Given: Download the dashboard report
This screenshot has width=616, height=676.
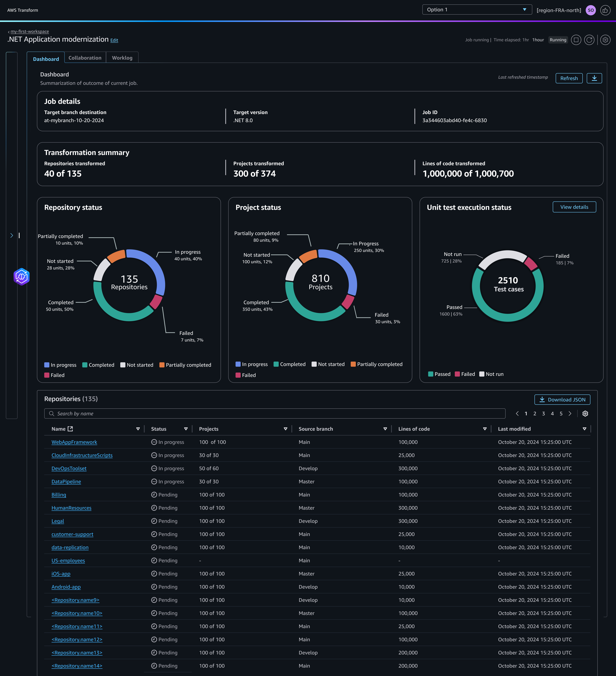Looking at the screenshot, I should (x=594, y=78).
